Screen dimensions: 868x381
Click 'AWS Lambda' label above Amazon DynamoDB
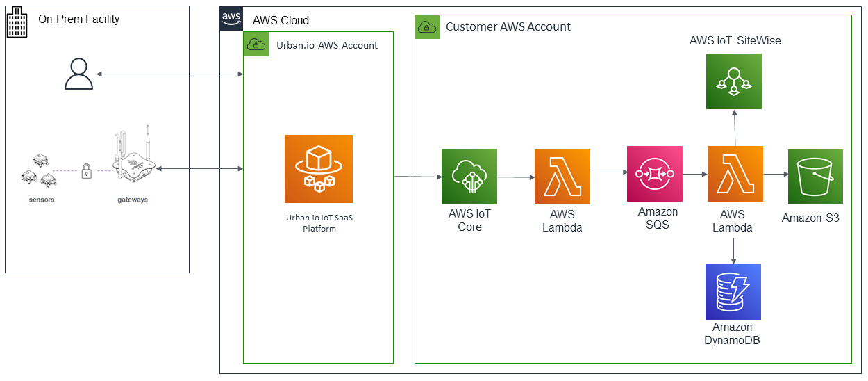[x=733, y=221]
